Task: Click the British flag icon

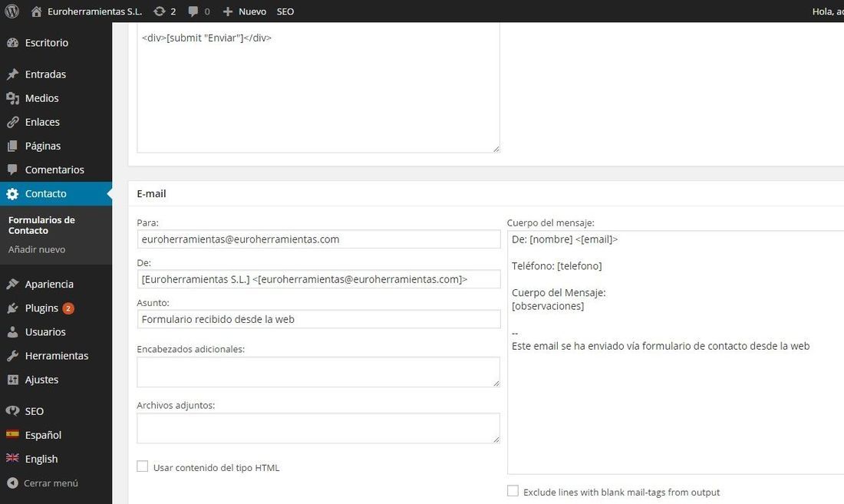Action: pos(12,458)
